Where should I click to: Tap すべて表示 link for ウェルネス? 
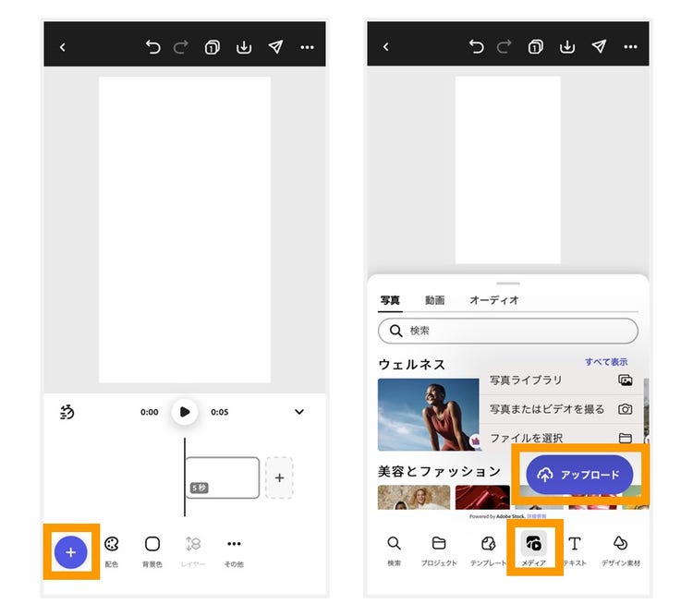point(606,362)
